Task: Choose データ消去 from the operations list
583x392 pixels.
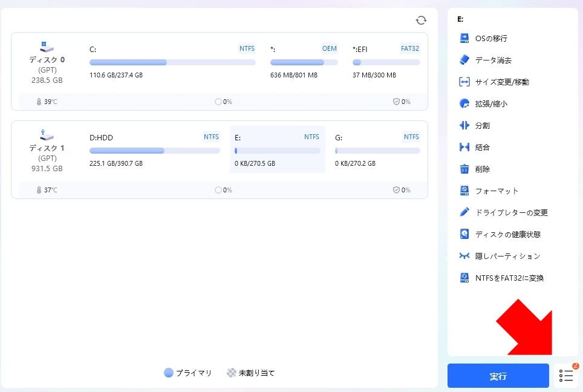Action: pyautogui.click(x=493, y=60)
